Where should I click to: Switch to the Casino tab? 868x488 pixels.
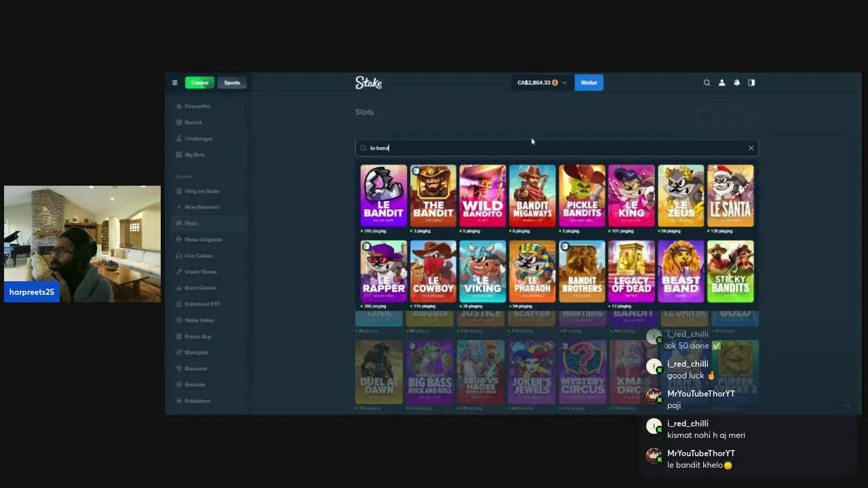pos(199,83)
